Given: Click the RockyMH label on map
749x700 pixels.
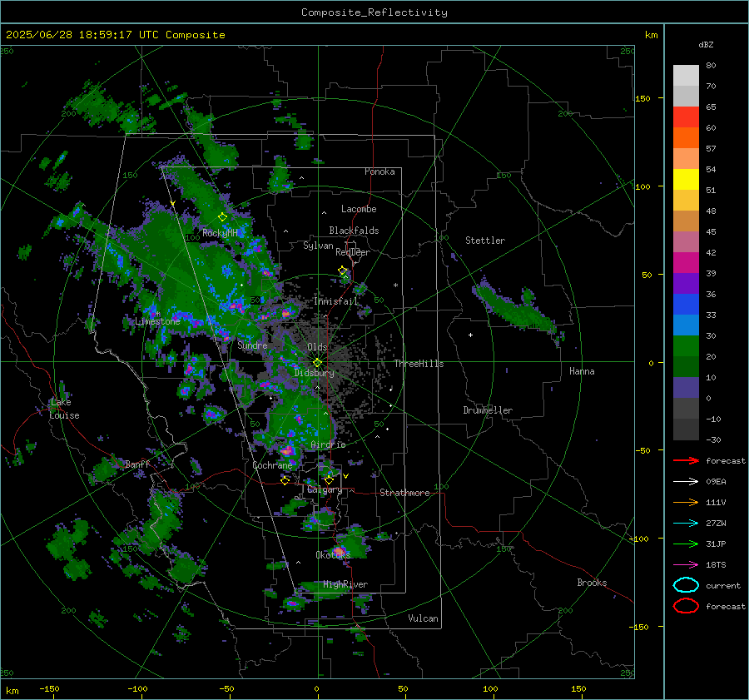Looking at the screenshot, I should tap(220, 233).
